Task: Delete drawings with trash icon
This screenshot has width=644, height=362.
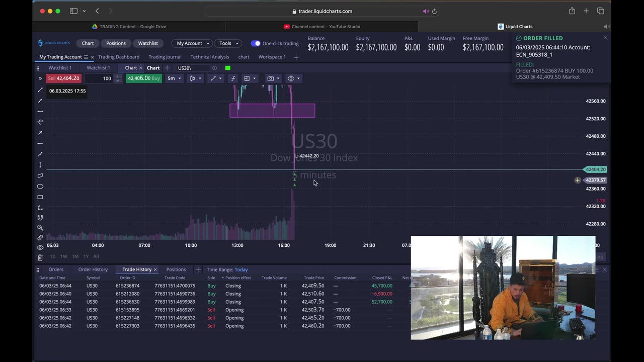Action: tap(40, 257)
